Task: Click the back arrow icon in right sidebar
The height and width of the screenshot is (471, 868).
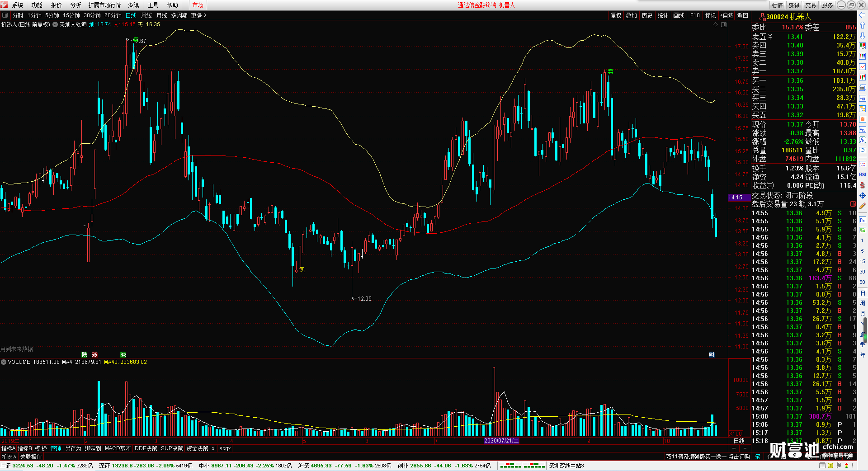Action: (x=863, y=15)
